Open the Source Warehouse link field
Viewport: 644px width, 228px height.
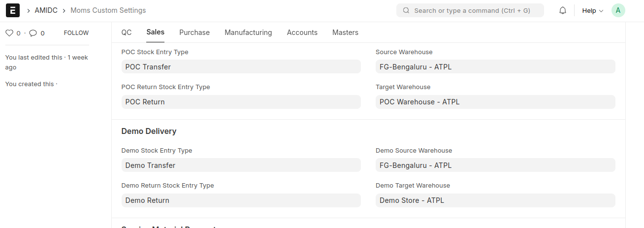point(495,67)
